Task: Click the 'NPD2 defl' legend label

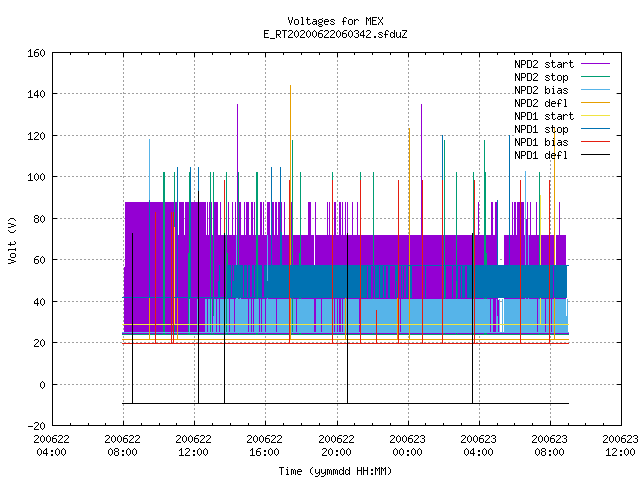Action: coord(541,103)
